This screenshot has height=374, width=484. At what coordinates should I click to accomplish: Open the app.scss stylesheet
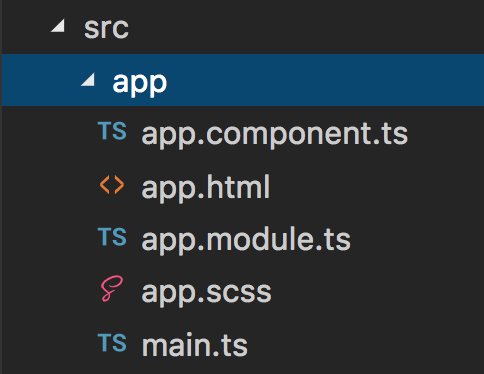[206, 293]
